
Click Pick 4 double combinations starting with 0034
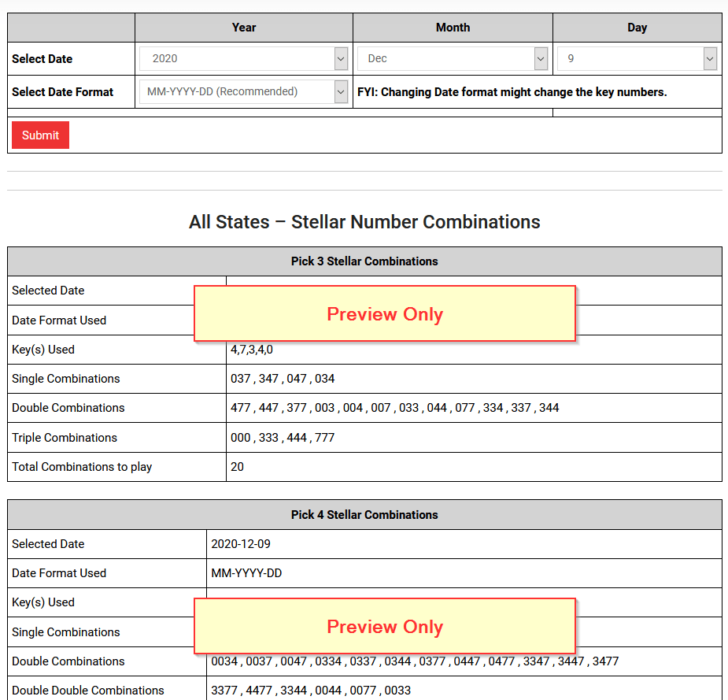pyautogui.click(x=415, y=661)
